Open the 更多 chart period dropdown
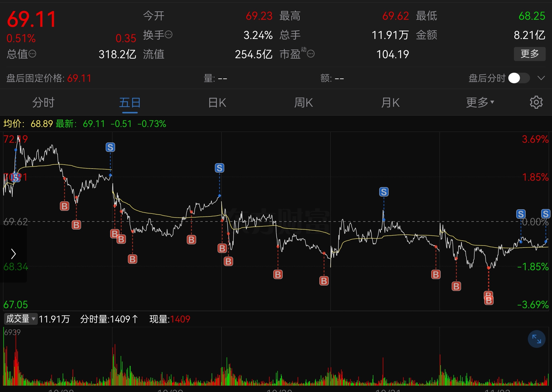Screen dimensions: 552x392 click(x=480, y=102)
